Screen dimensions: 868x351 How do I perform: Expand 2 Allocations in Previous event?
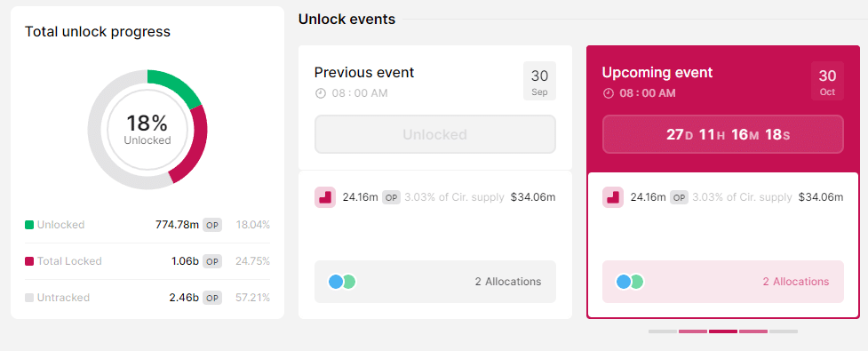coord(435,282)
